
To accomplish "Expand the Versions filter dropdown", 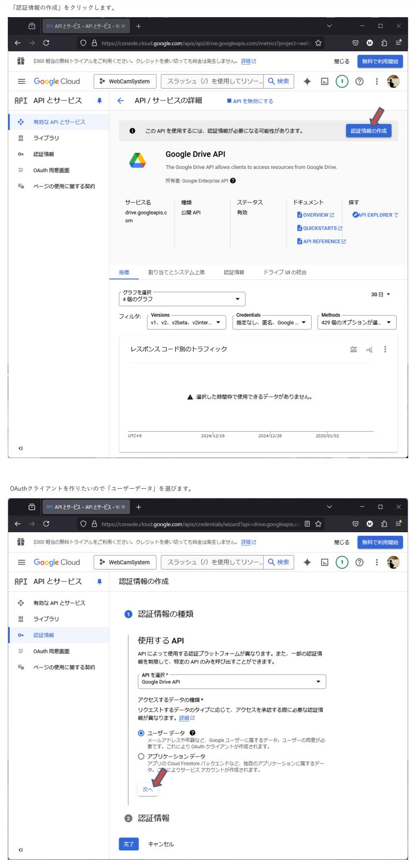I will click(186, 322).
